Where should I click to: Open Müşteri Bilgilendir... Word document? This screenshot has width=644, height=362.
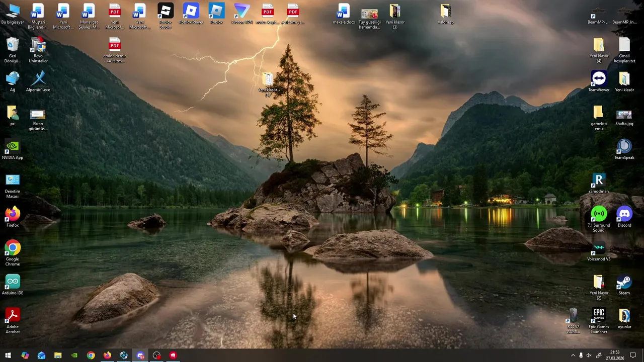tap(38, 17)
